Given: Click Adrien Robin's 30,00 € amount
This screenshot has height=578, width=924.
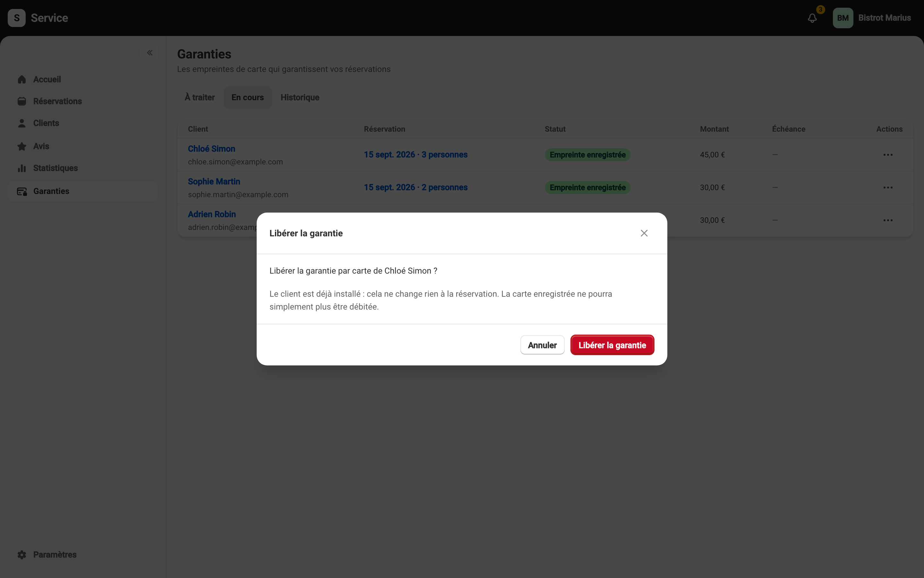Looking at the screenshot, I should click(712, 221).
